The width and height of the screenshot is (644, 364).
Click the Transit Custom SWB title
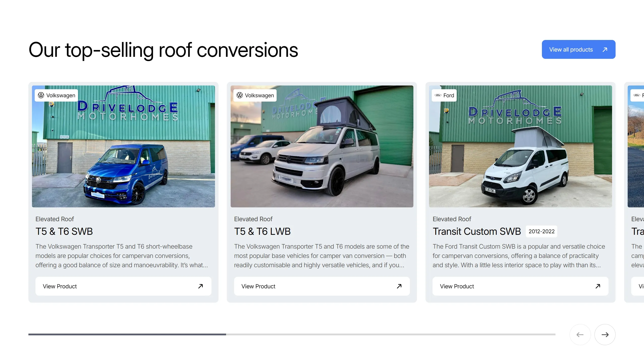477,231
